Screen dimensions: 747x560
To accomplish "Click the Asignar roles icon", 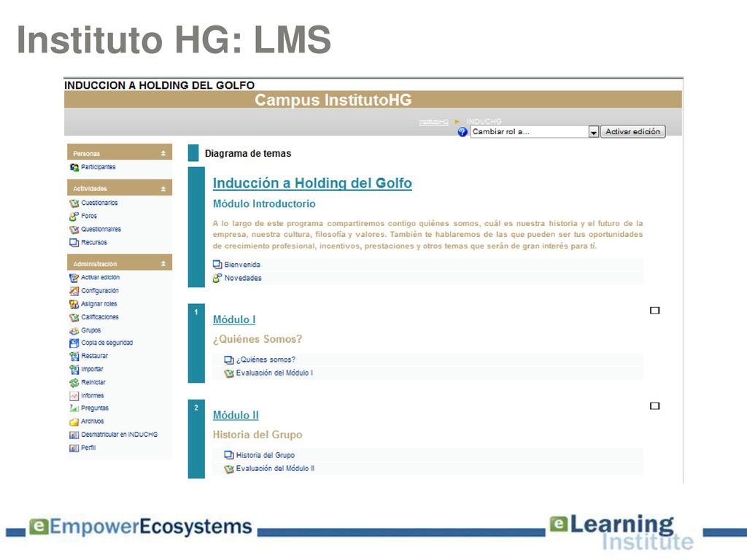I will (x=74, y=304).
